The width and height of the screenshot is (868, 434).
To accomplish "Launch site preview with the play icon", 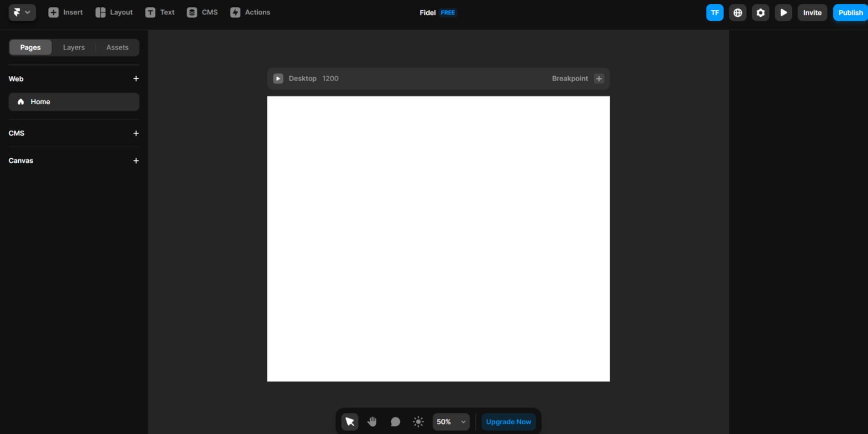I will (784, 12).
